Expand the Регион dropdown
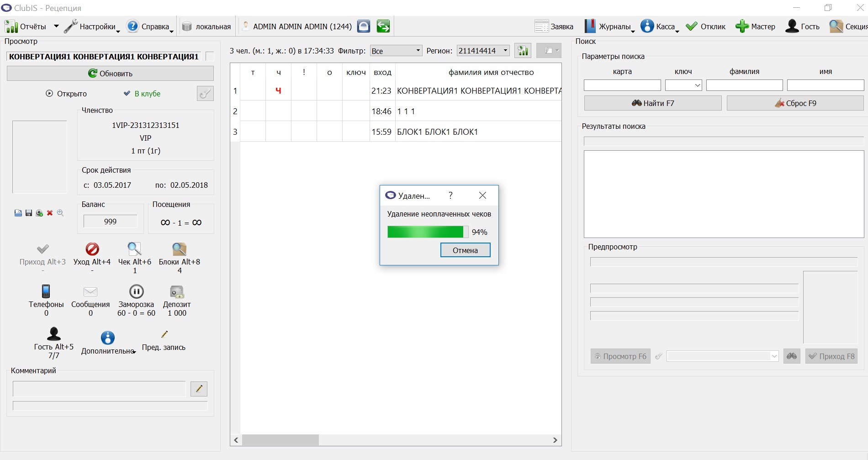The width and height of the screenshot is (868, 460). point(483,51)
